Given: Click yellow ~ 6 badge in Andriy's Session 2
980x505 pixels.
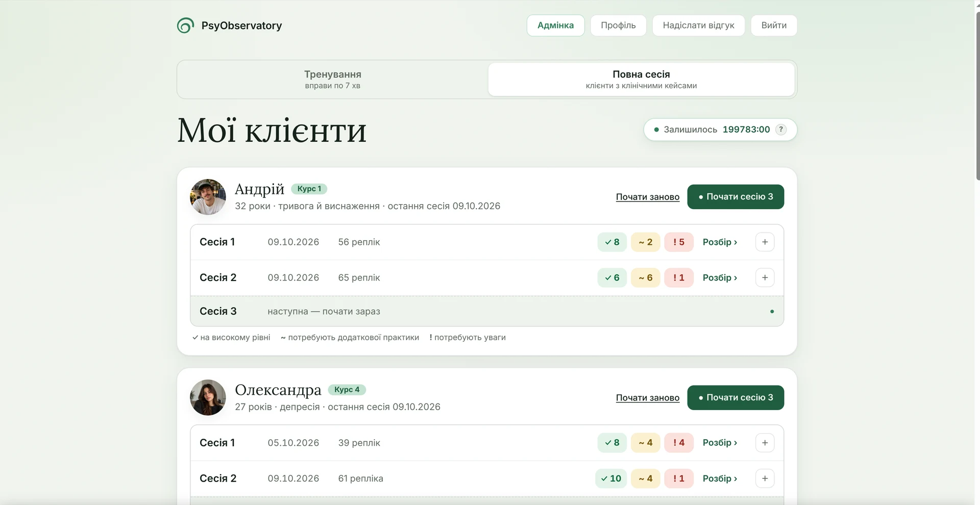Looking at the screenshot, I should (x=646, y=278).
